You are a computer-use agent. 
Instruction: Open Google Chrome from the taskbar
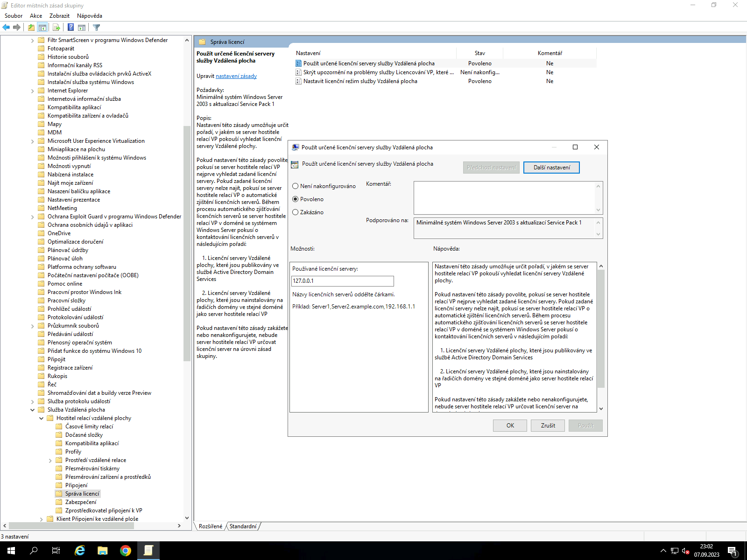[x=125, y=551]
